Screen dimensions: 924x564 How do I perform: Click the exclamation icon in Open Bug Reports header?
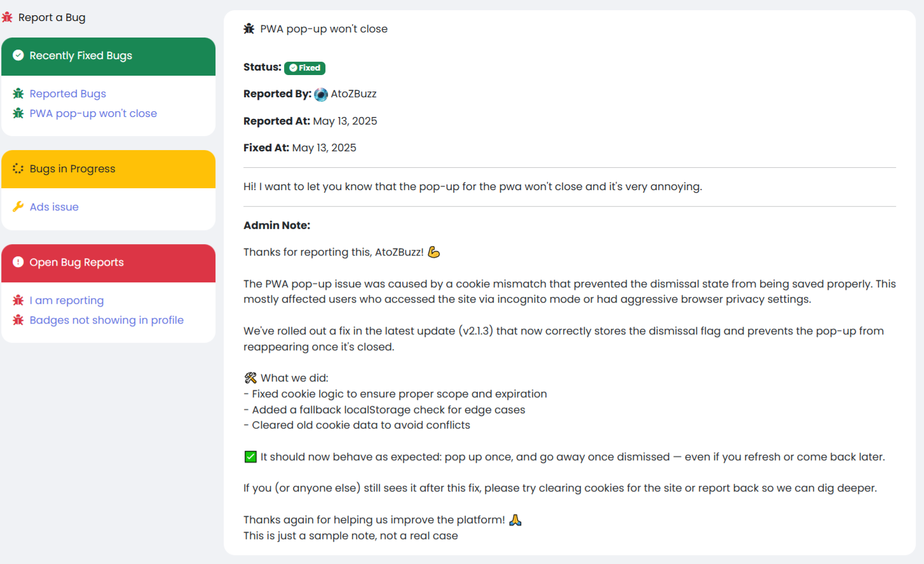click(18, 262)
